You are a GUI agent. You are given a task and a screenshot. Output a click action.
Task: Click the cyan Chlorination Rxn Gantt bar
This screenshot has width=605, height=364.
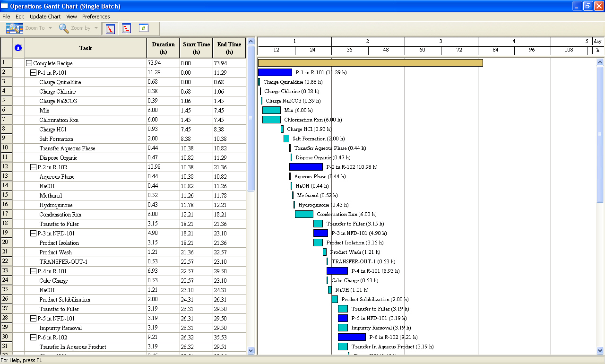point(271,120)
